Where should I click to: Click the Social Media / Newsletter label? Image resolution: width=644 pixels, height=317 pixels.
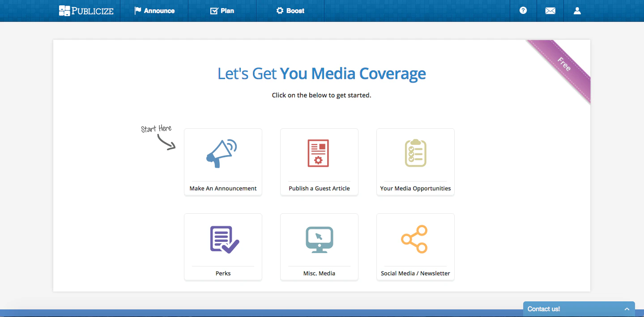[415, 273]
